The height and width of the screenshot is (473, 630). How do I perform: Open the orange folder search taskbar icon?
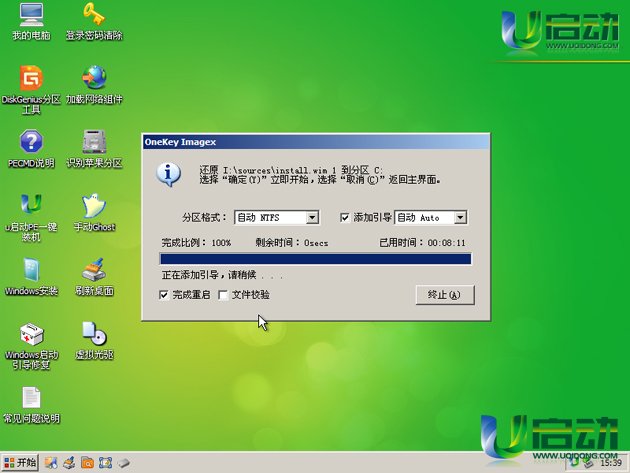(87, 463)
